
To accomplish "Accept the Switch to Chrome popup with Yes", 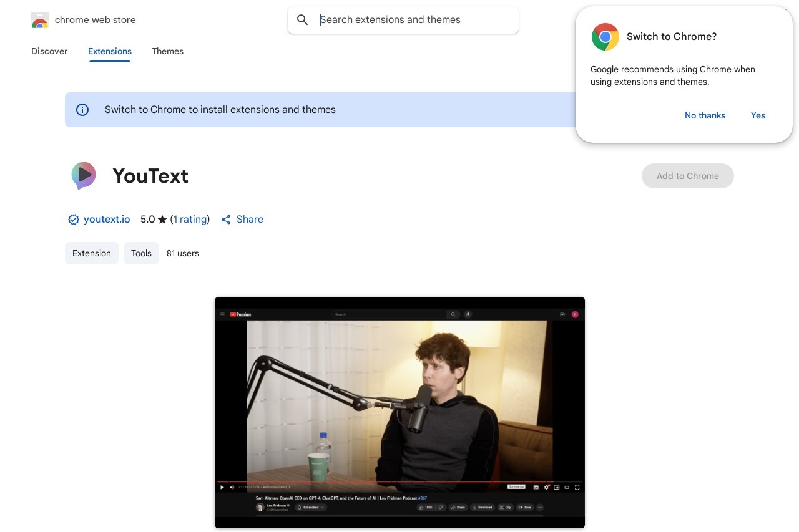I will [758, 115].
